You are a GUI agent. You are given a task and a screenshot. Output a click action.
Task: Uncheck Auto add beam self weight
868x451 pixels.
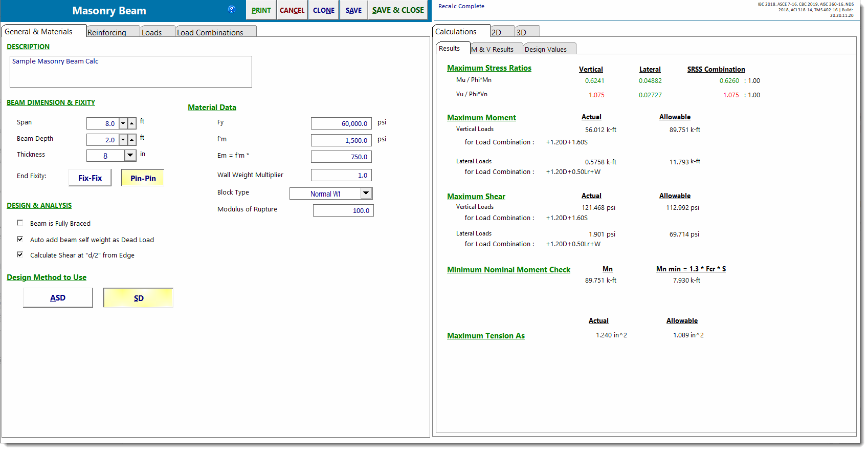tap(20, 239)
